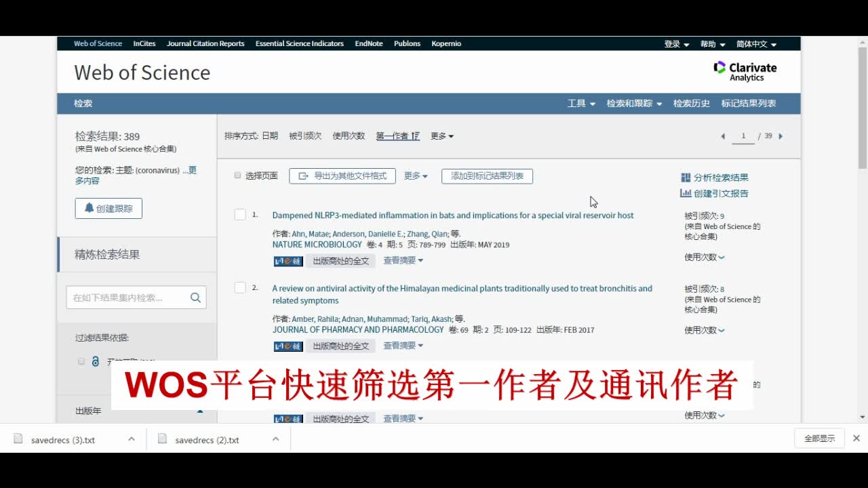Open the 工具 dropdown menu

coord(581,104)
